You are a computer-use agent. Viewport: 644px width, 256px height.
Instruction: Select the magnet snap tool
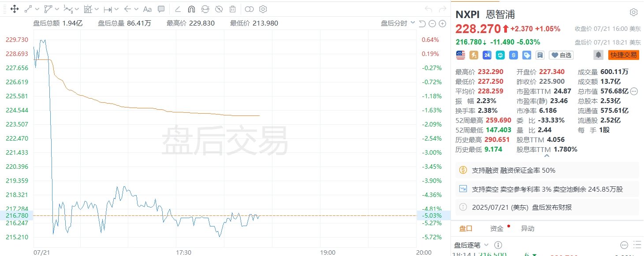click(x=191, y=9)
